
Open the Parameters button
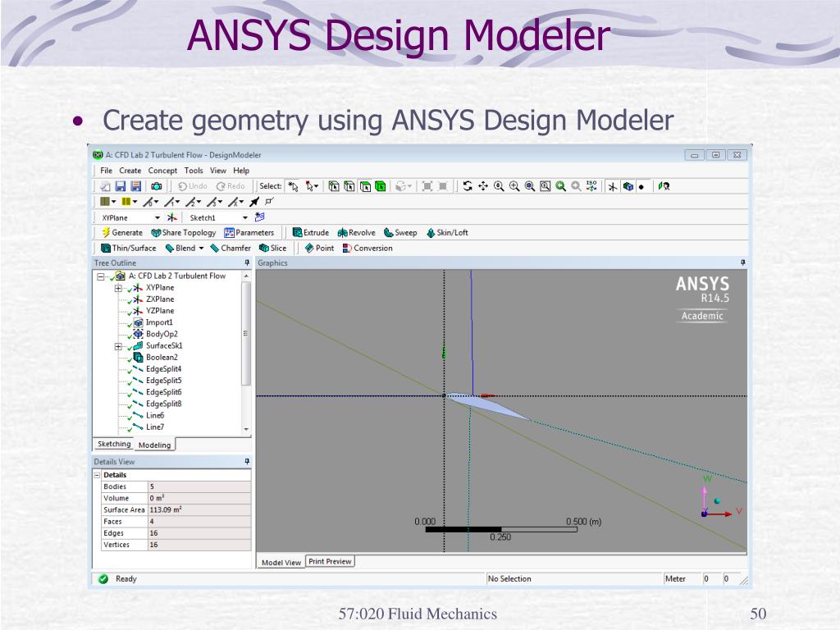(x=249, y=232)
